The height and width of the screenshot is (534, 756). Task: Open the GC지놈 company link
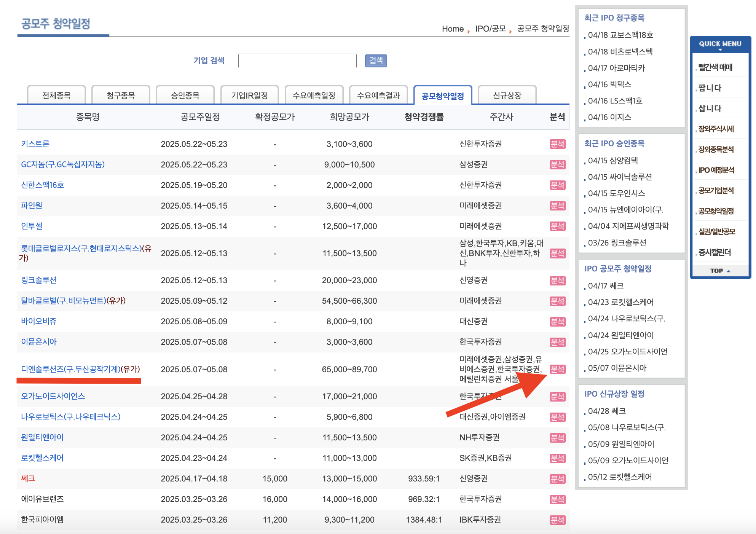(x=63, y=164)
